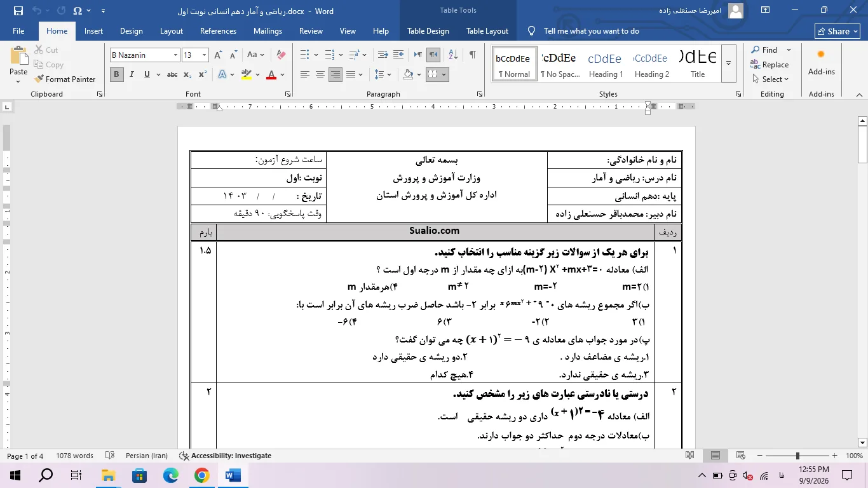Click the Persian (Iran) language indicator

[146, 456]
